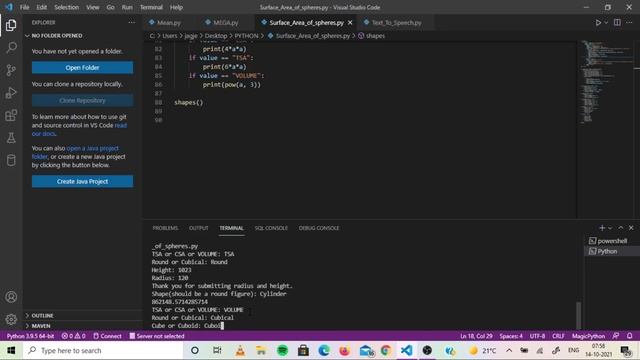Open the Accounts menu icon
This screenshot has height=360, width=640.
11,297
